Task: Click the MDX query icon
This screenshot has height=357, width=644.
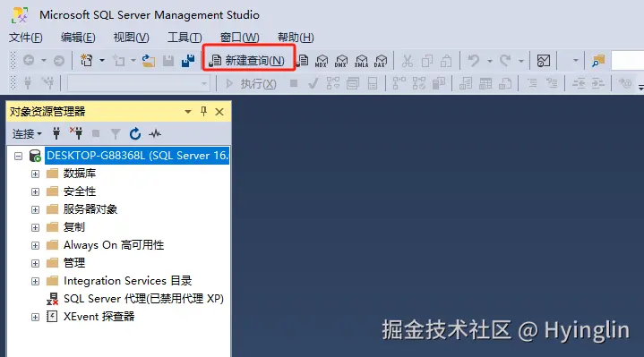Action: click(322, 61)
